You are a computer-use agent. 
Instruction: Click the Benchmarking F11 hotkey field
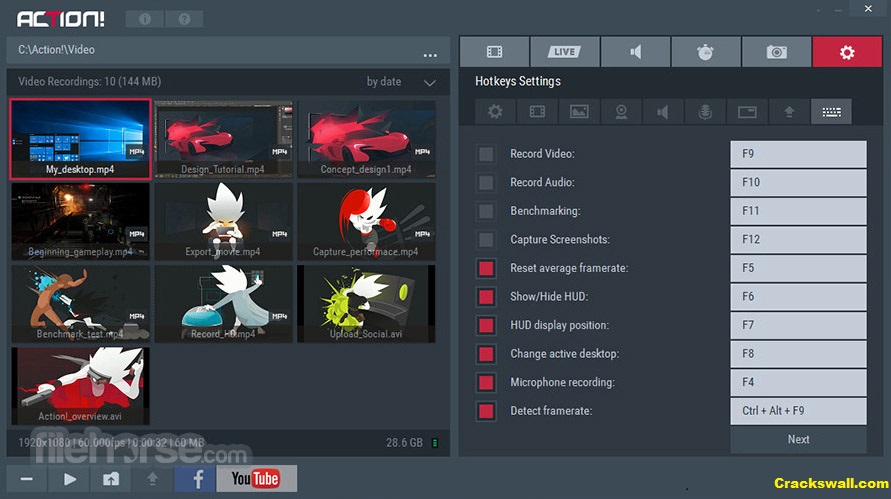pyautogui.click(x=798, y=211)
